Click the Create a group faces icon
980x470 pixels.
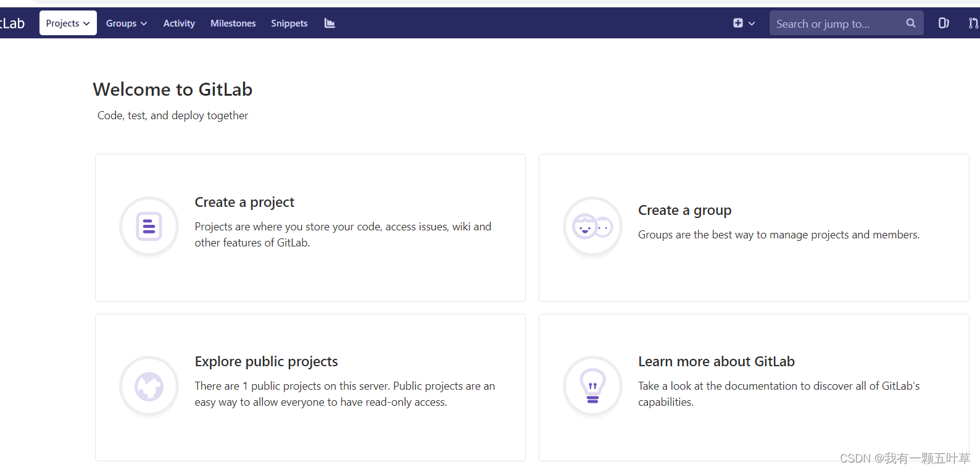[x=592, y=226]
